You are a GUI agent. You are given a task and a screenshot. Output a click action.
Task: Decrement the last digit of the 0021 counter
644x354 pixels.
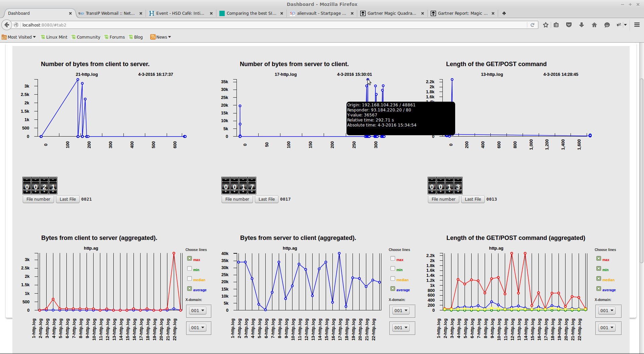53,180
